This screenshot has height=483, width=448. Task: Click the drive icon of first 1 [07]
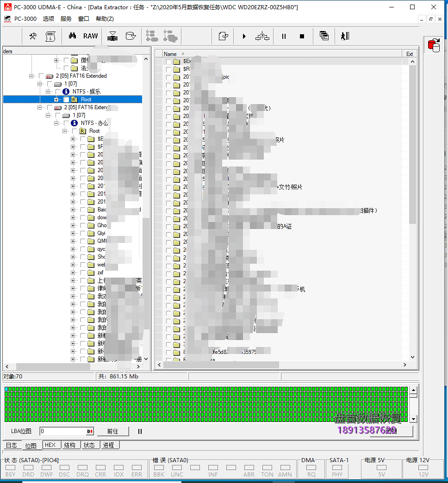coord(57,84)
